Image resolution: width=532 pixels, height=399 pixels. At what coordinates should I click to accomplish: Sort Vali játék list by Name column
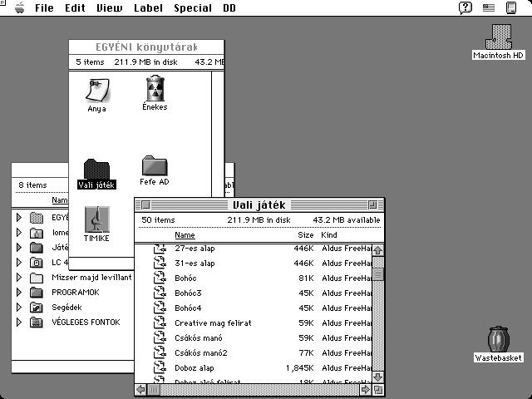[x=185, y=235]
